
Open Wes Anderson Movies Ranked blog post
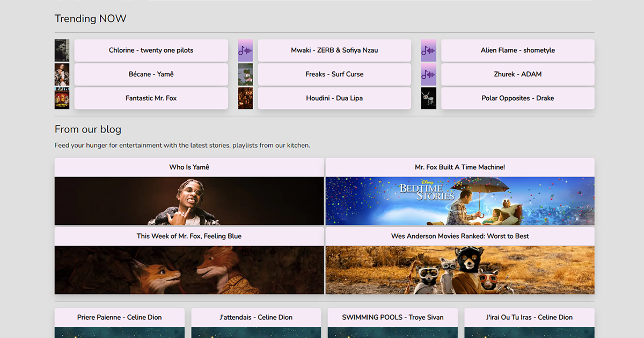[x=460, y=237]
